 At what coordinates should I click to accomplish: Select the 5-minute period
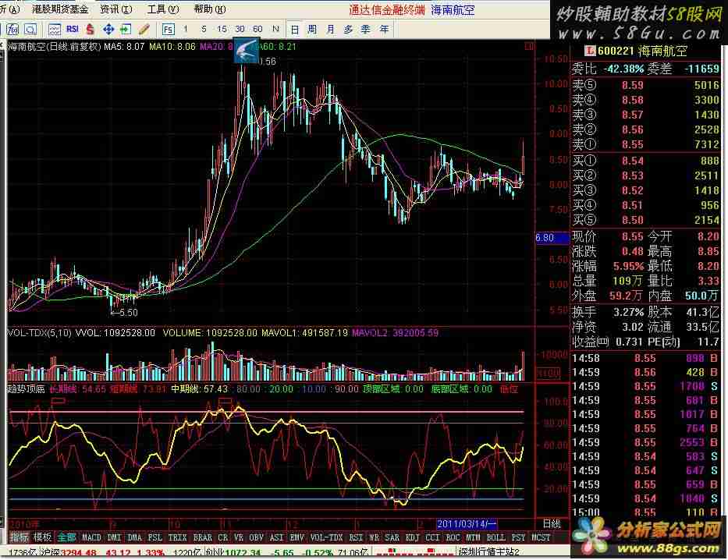(x=204, y=29)
